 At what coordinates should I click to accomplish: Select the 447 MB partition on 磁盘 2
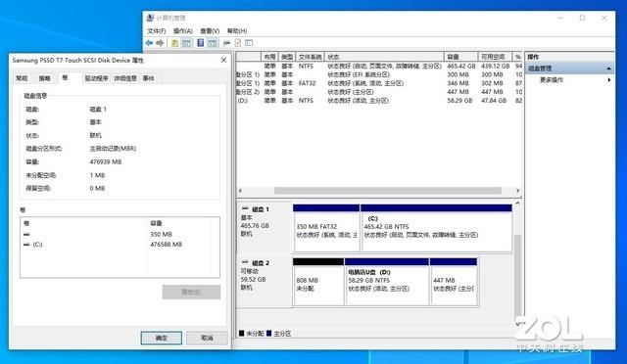(454, 282)
